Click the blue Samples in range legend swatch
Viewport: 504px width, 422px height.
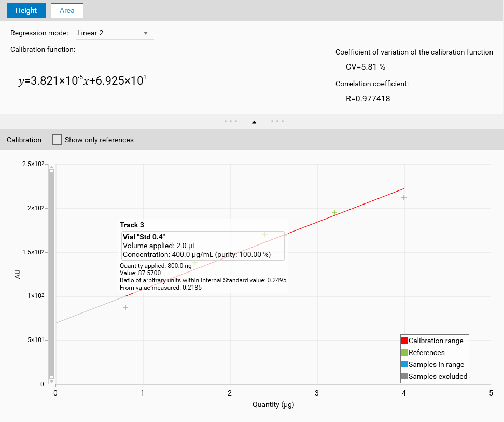click(x=404, y=364)
